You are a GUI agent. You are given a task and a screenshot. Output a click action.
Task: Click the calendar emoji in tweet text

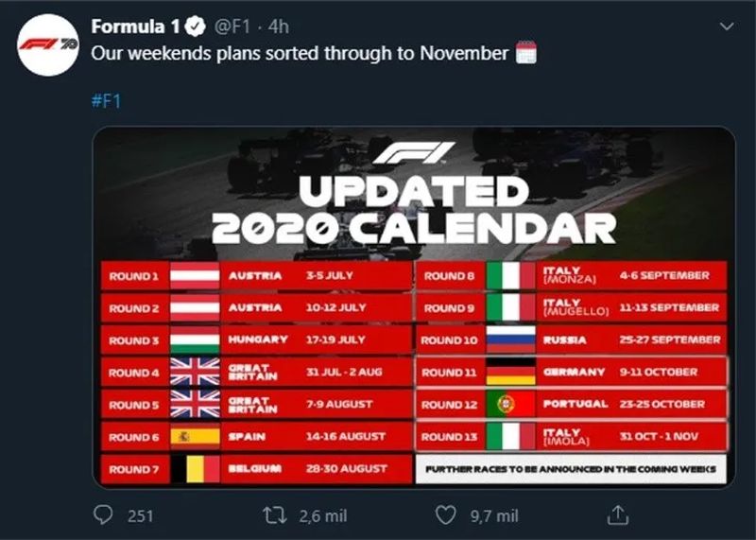[526, 54]
